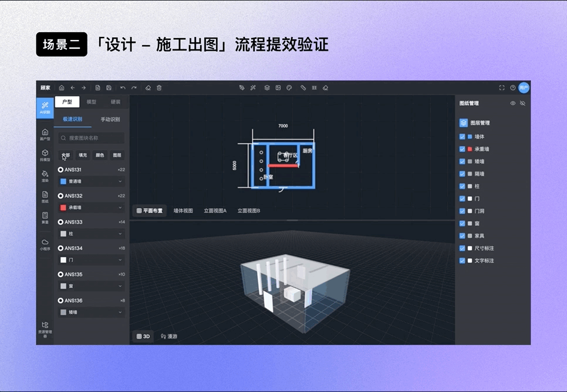
Task: Go back with the left arrow icon
Action: (x=73, y=88)
